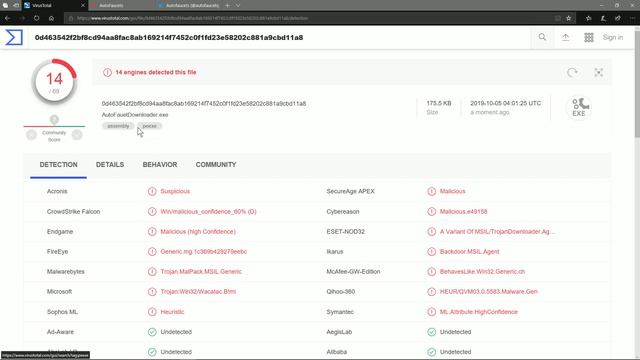Click the ESET-NOD32 alert icon
640x360 pixels.
click(431, 231)
